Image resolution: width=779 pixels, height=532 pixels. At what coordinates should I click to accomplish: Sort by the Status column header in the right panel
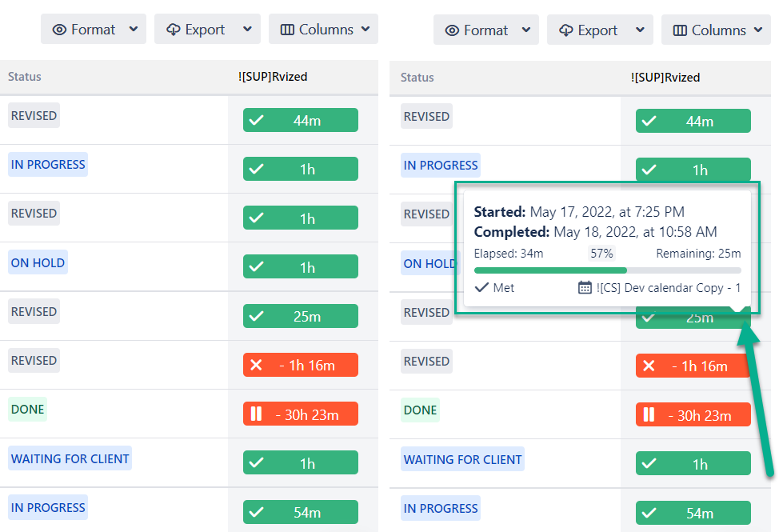417,78
